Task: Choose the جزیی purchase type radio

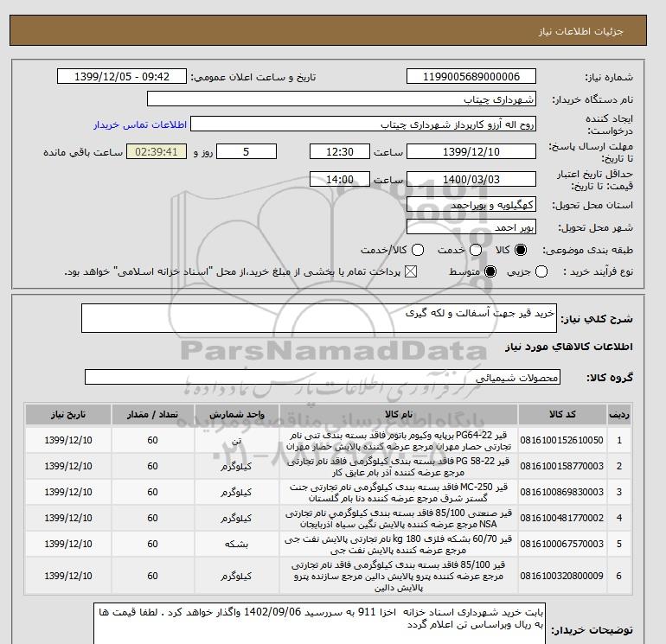Action: (x=541, y=271)
